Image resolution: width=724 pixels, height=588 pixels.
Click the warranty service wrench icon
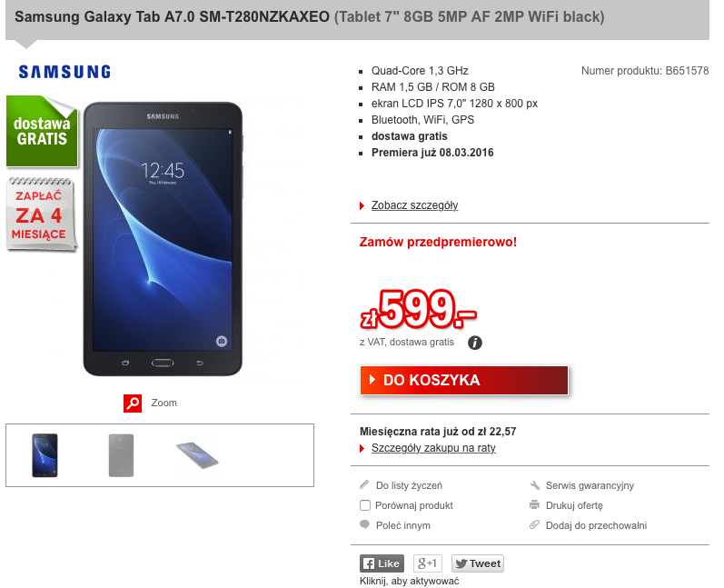point(535,485)
